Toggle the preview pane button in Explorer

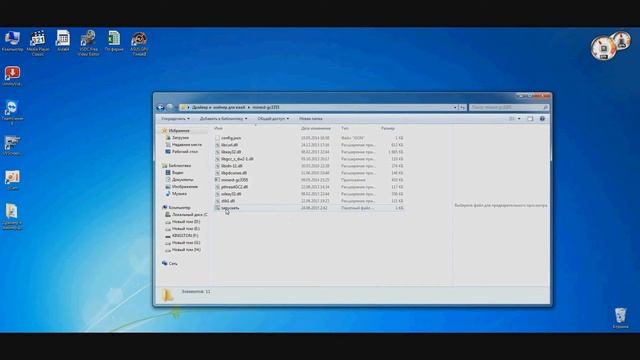point(530,119)
